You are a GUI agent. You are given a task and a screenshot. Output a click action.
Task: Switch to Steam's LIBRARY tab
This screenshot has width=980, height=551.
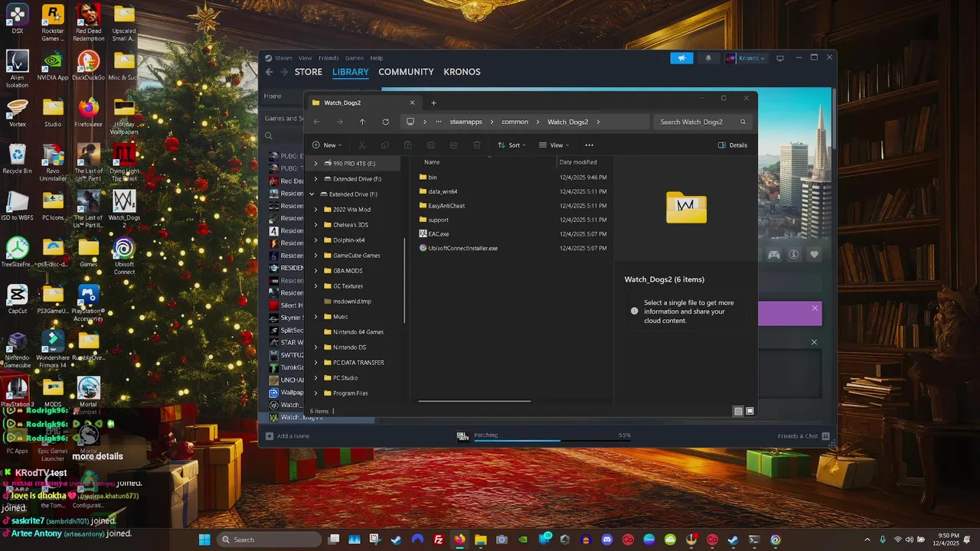pyautogui.click(x=351, y=72)
